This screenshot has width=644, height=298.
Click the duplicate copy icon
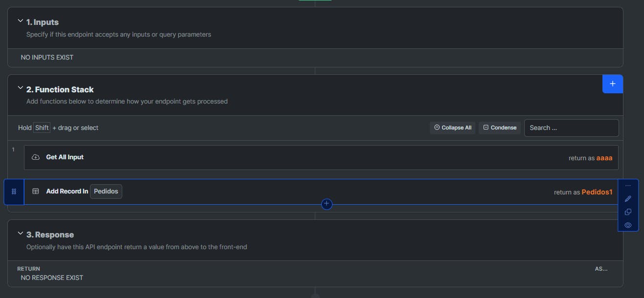pos(628,212)
